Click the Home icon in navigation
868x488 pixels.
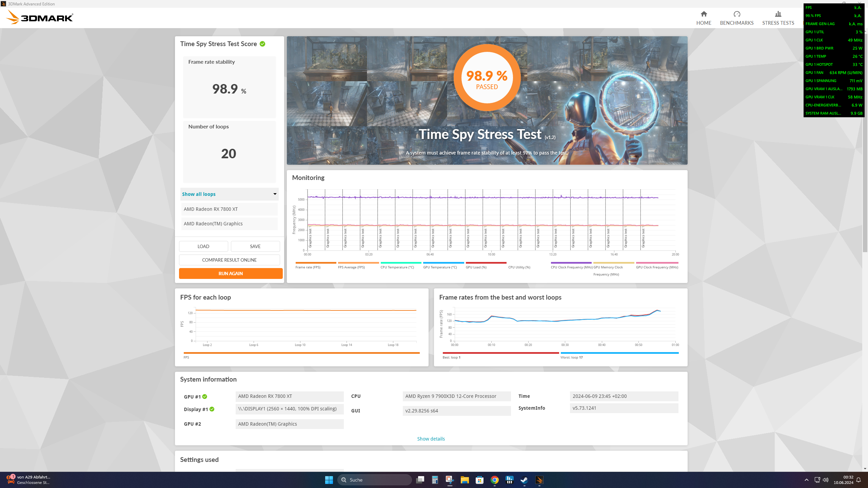[x=704, y=14]
